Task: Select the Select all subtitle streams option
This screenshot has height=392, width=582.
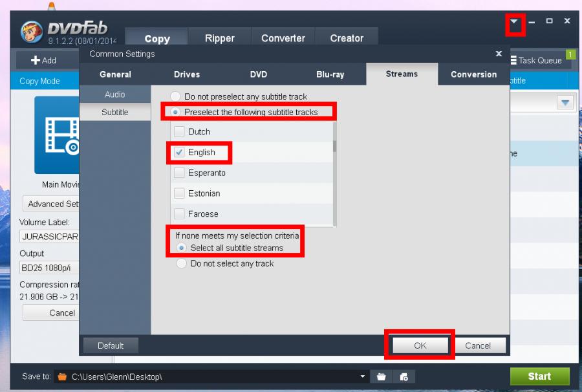Action: 181,248
